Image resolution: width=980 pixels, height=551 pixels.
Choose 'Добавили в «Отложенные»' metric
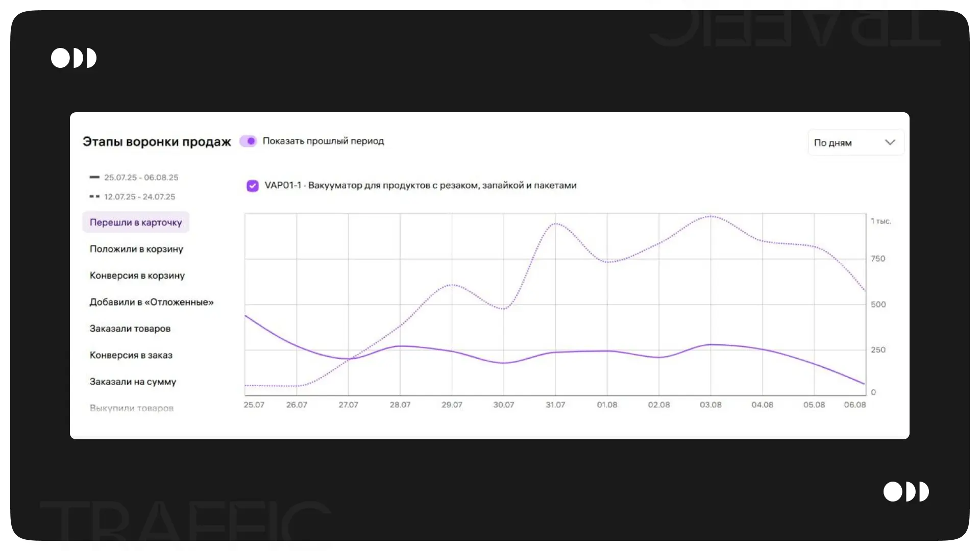(152, 302)
